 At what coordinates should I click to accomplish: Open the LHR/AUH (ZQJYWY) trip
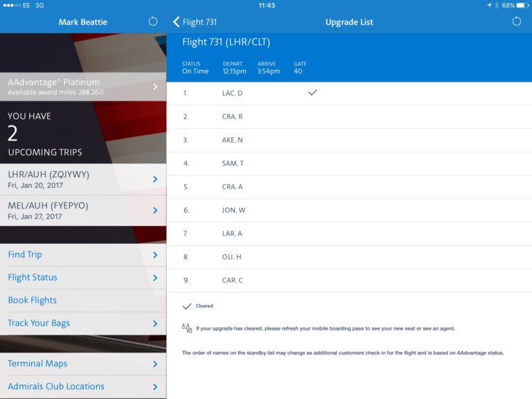click(83, 179)
